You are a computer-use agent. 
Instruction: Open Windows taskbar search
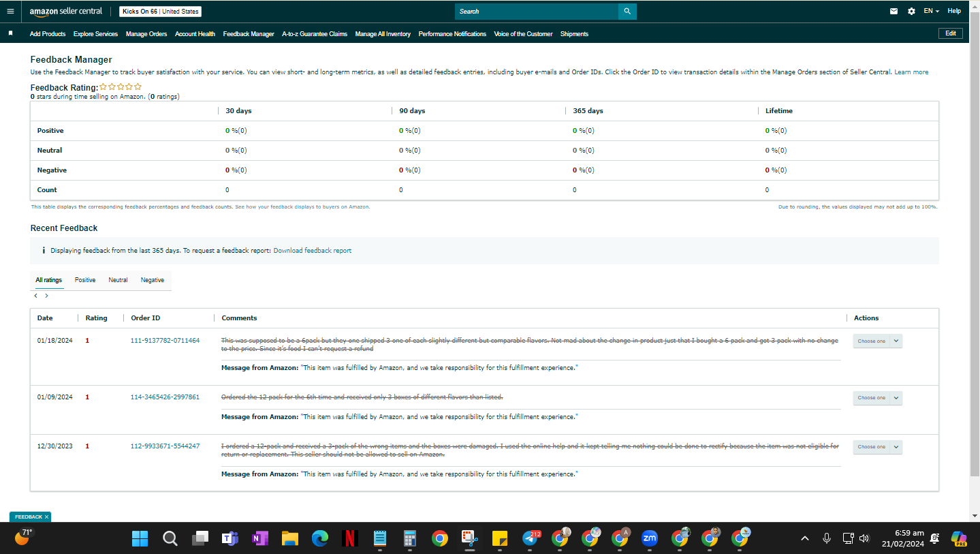(x=170, y=538)
